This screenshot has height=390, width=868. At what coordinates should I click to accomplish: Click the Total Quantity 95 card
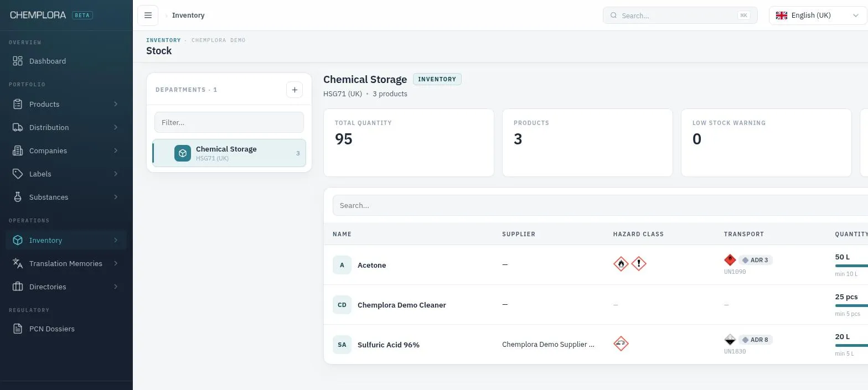coord(409,143)
